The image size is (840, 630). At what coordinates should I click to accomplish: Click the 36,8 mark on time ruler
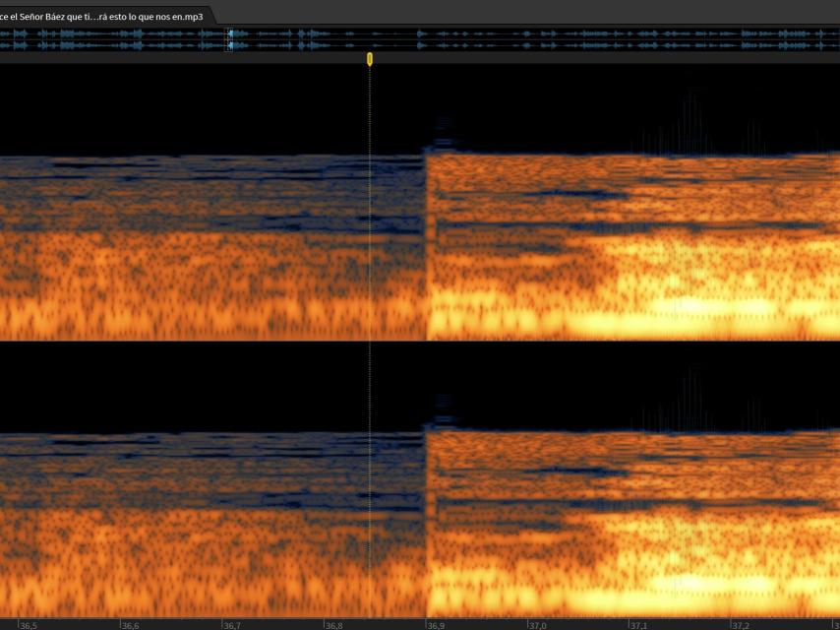[333, 625]
